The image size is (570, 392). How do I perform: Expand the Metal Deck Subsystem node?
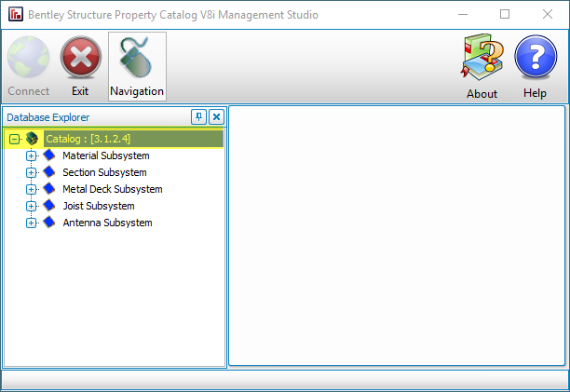[32, 189]
